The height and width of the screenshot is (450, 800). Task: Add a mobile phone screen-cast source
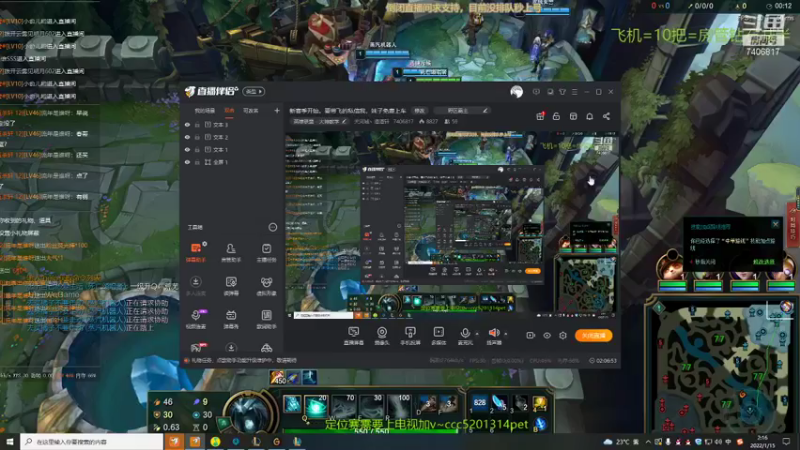coord(410,336)
